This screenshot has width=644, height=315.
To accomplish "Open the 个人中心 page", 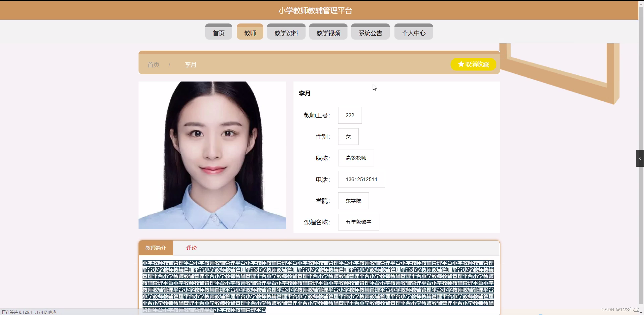I will (x=413, y=32).
